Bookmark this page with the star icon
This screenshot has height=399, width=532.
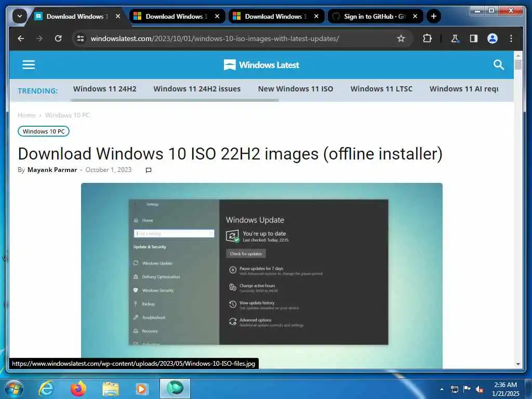coord(401,38)
